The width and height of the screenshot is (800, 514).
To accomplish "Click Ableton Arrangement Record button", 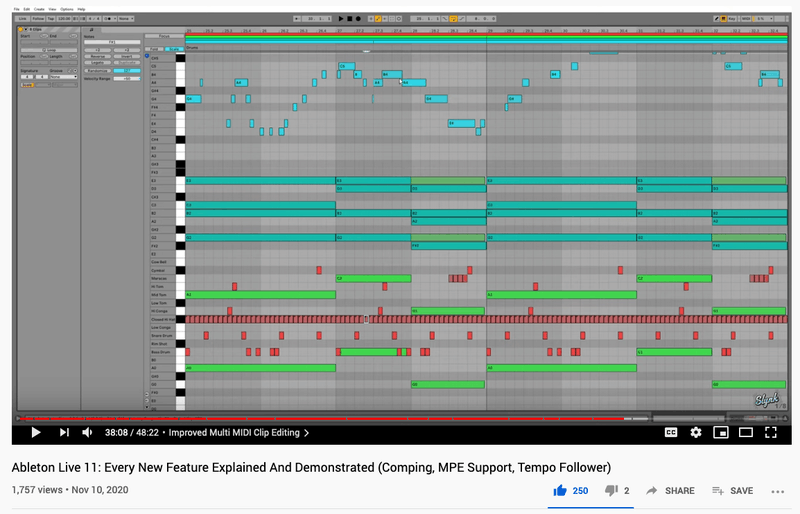I will point(358,19).
